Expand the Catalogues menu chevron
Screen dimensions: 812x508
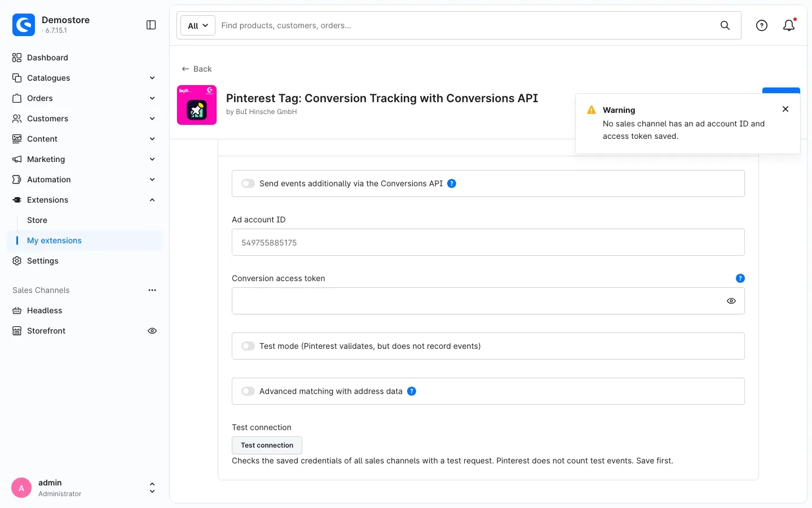(152, 78)
